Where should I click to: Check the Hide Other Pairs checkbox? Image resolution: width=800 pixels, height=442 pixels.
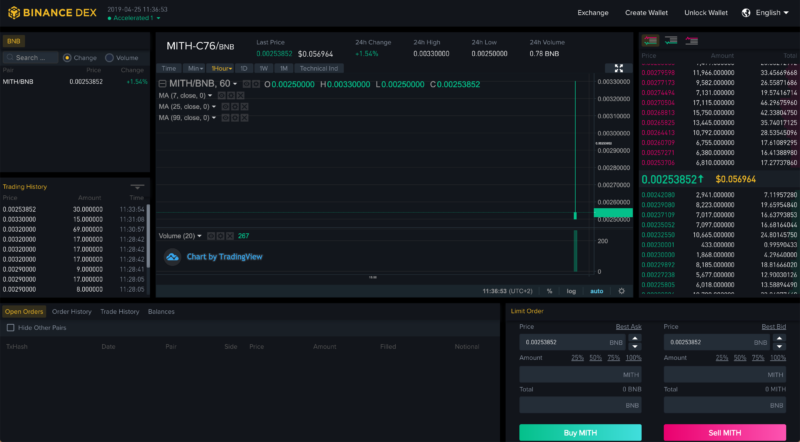[x=10, y=328]
